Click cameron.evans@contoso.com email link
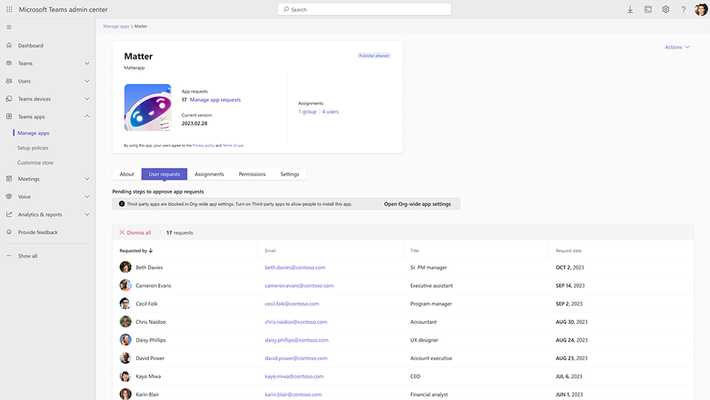This screenshot has width=710, height=400. pos(299,285)
